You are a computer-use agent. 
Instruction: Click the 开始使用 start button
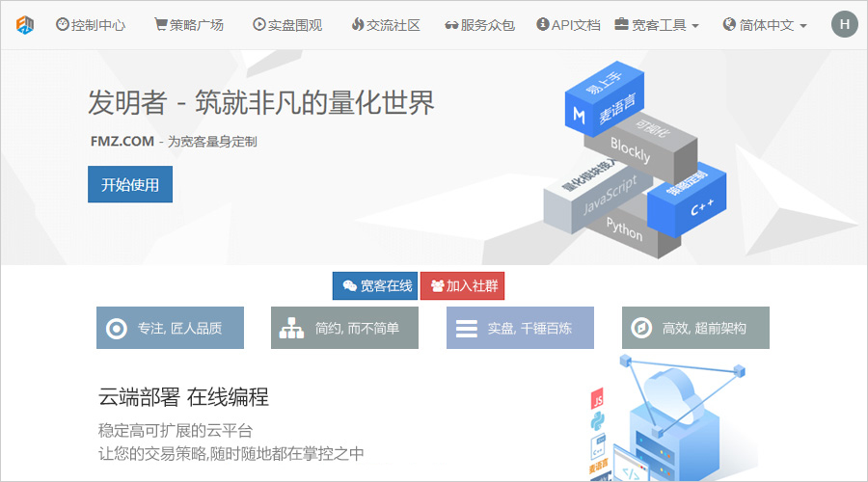pyautogui.click(x=130, y=184)
